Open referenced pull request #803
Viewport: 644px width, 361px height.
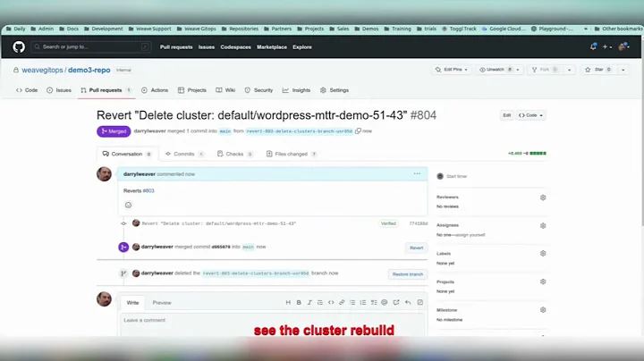(148, 190)
